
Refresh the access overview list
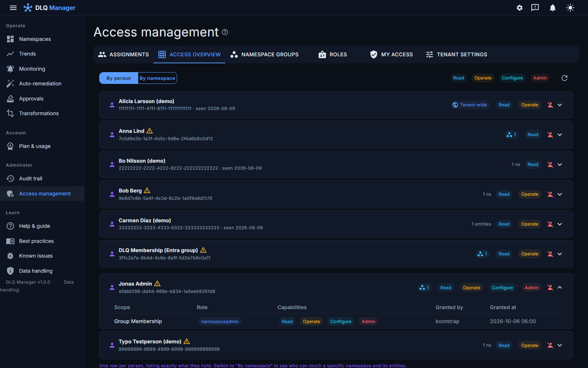564,78
